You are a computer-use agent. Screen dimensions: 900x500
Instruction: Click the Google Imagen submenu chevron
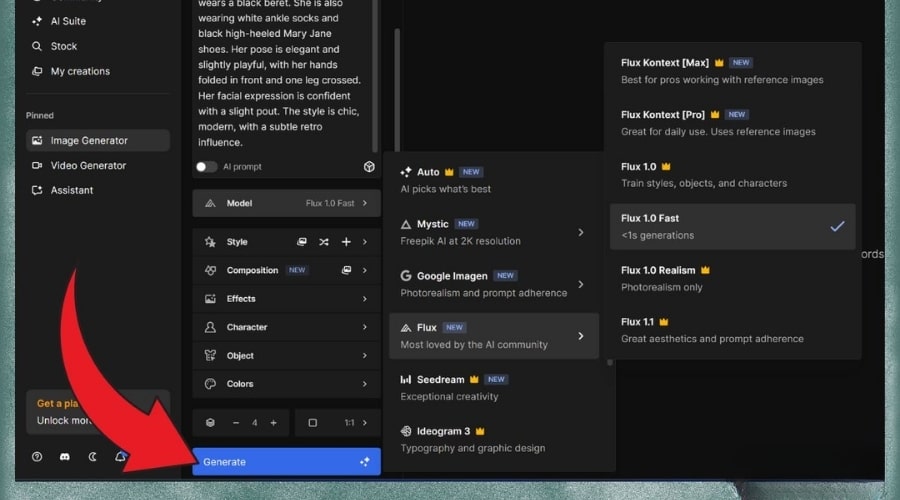click(x=581, y=284)
